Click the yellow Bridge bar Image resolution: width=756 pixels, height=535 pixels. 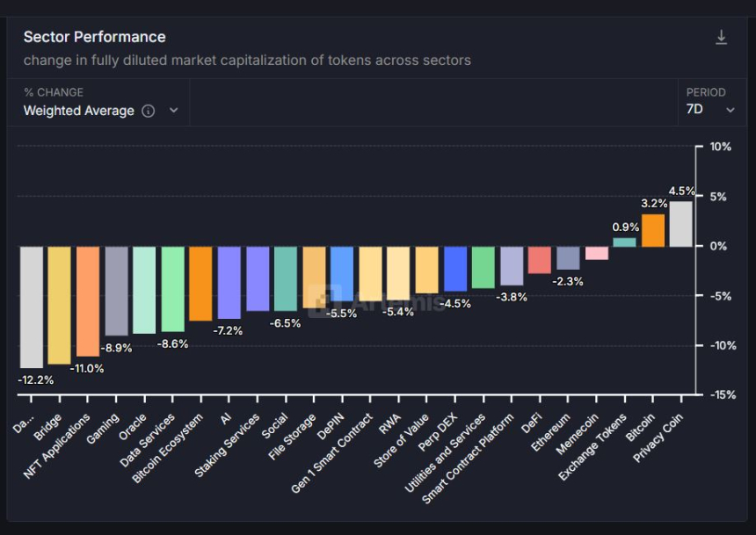tap(59, 305)
